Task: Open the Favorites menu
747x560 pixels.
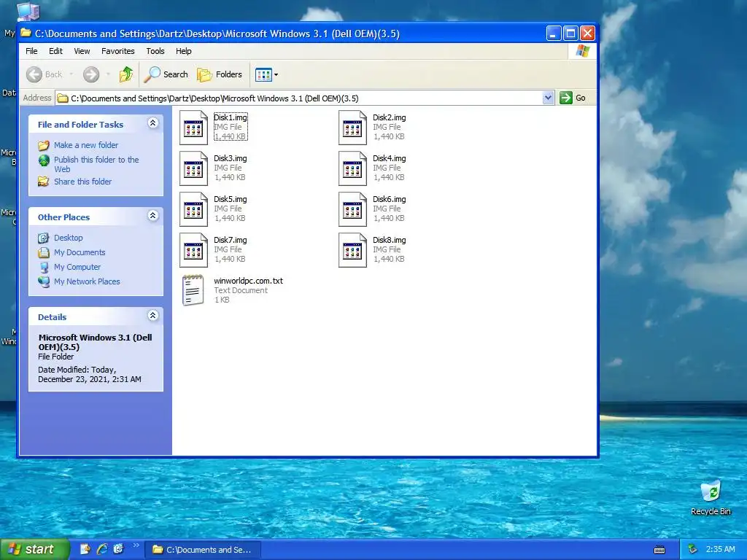Action: click(x=117, y=51)
